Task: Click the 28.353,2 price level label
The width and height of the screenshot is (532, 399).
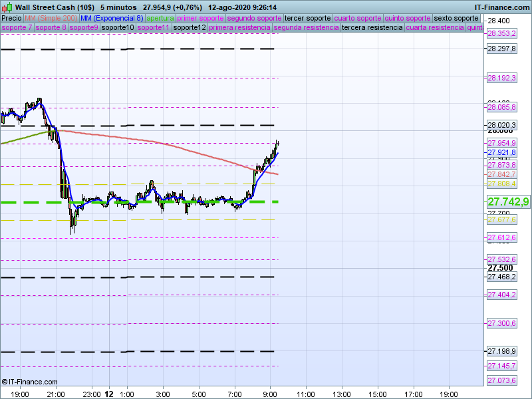Action: click(x=501, y=33)
